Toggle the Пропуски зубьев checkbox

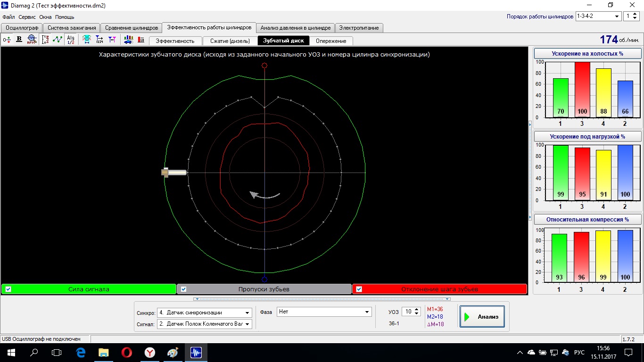click(x=184, y=289)
